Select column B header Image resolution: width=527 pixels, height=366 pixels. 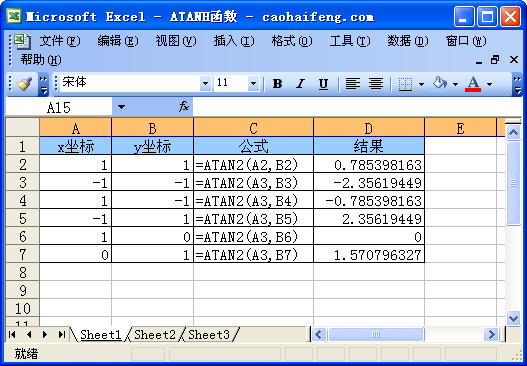click(152, 128)
